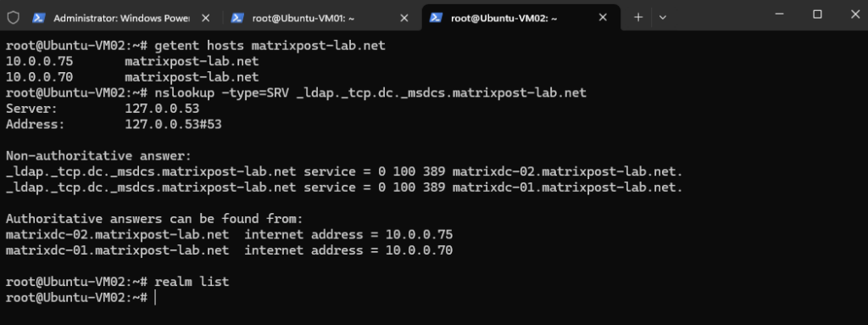Screen dimensions: 868x325
Task: Minimize the terminal window
Action: (x=780, y=15)
